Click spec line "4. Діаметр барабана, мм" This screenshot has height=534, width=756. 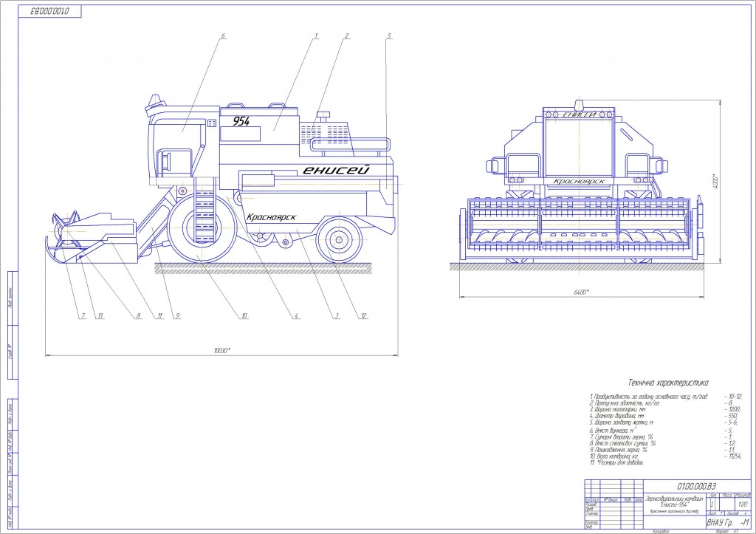(616, 415)
